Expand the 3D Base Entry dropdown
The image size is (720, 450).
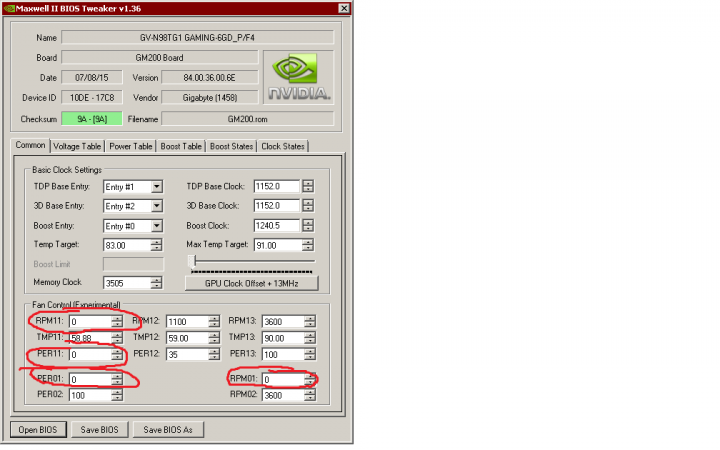tap(157, 206)
